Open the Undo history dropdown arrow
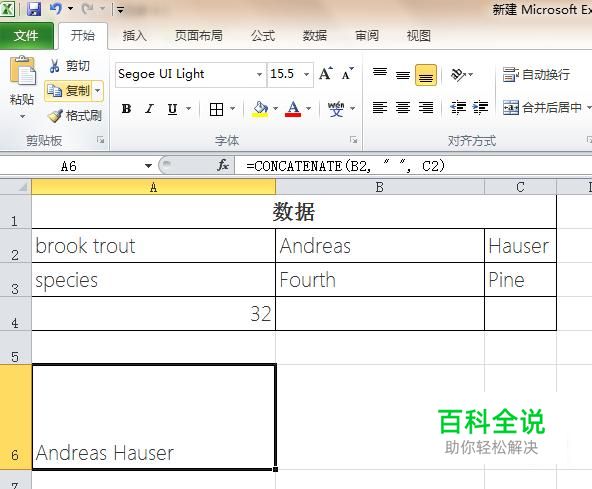Image resolution: width=592 pixels, height=489 pixels. click(x=70, y=8)
